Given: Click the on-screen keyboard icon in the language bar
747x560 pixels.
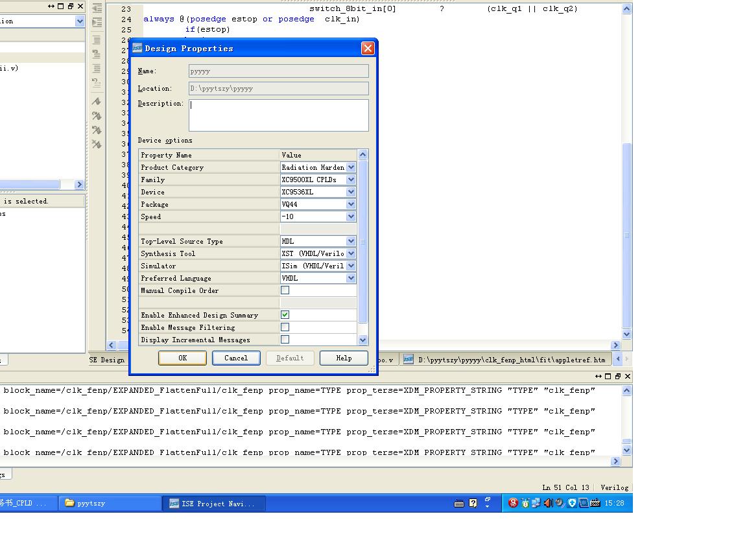Looking at the screenshot, I should [x=459, y=504].
